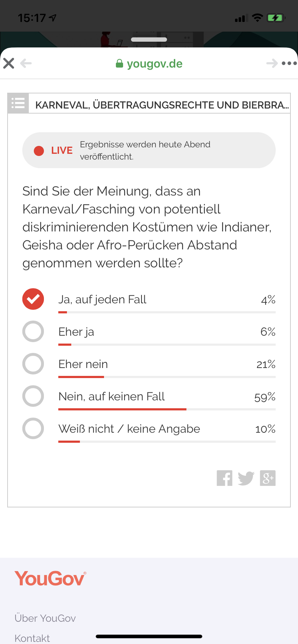
Task: Select the 'Eher nein' radio button
Action: 33,364
